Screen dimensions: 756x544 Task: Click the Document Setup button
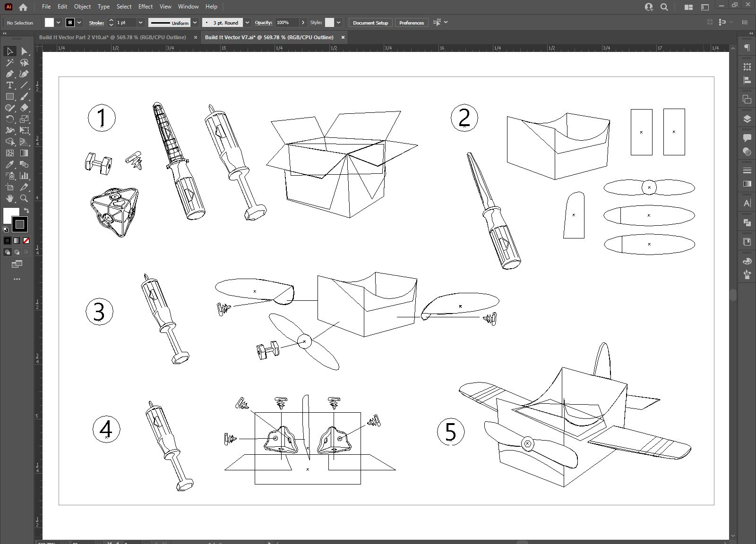[370, 23]
